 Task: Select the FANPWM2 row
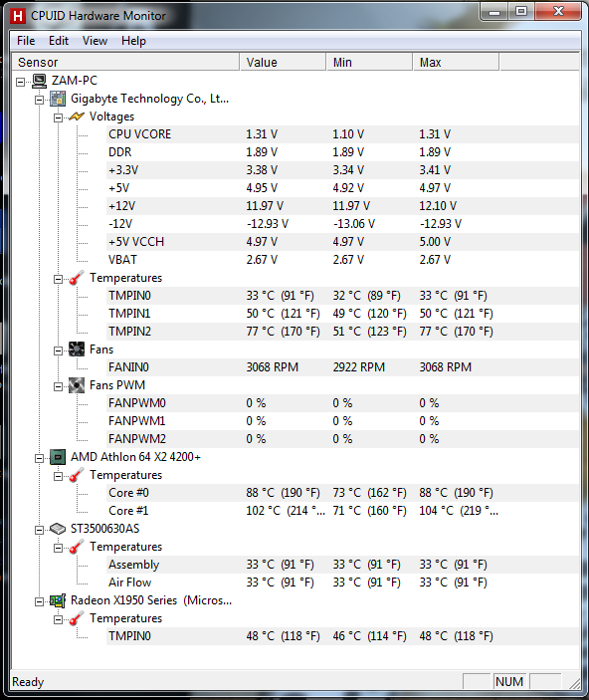[342, 439]
